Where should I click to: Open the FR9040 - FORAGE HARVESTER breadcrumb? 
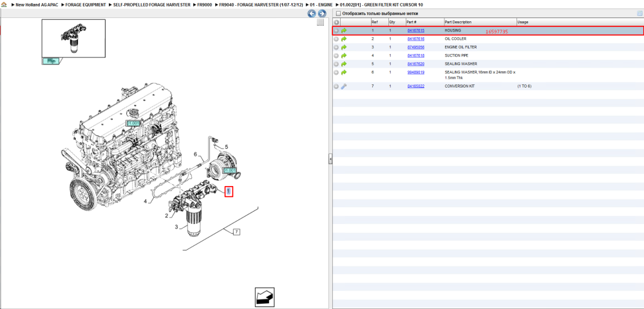[x=261, y=5]
